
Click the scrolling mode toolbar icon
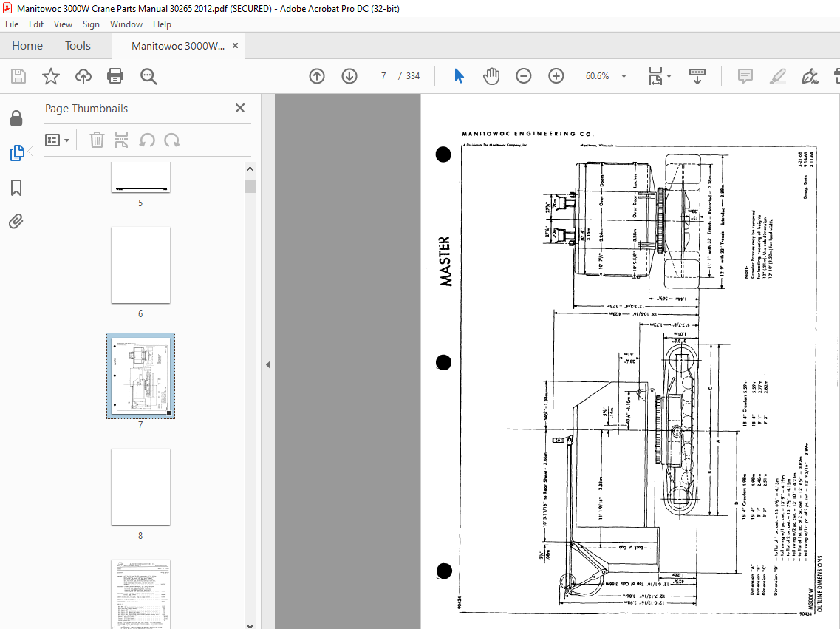coord(697,76)
